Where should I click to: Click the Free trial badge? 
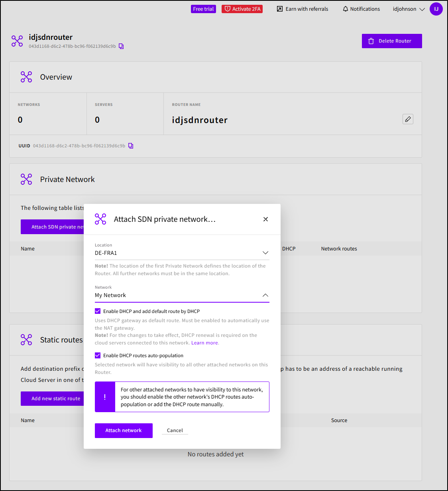pyautogui.click(x=203, y=9)
